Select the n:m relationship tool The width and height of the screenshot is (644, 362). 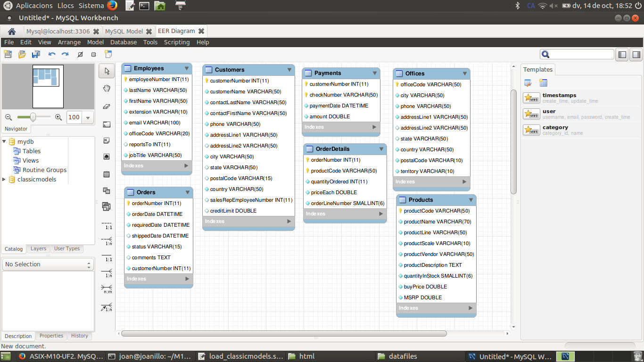pyautogui.click(x=107, y=288)
